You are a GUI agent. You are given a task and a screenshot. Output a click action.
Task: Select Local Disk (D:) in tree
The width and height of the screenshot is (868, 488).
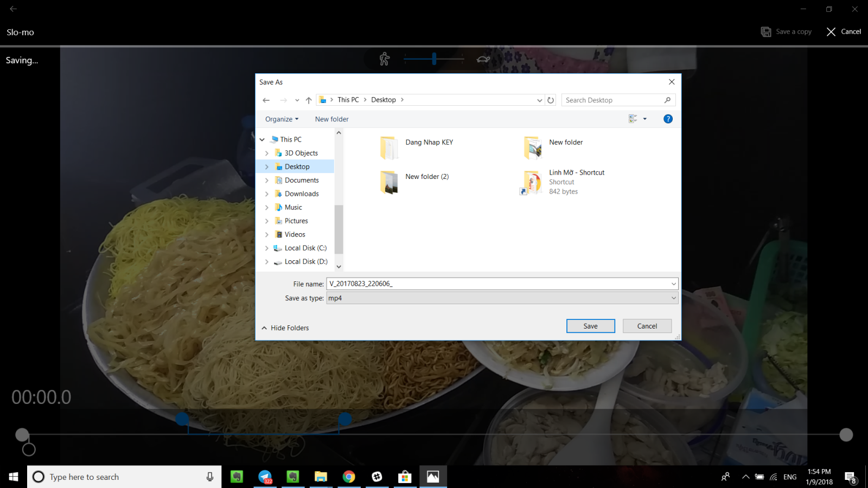coord(306,262)
